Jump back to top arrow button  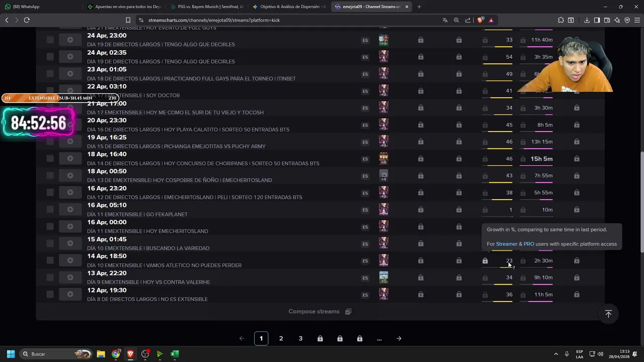(x=608, y=314)
